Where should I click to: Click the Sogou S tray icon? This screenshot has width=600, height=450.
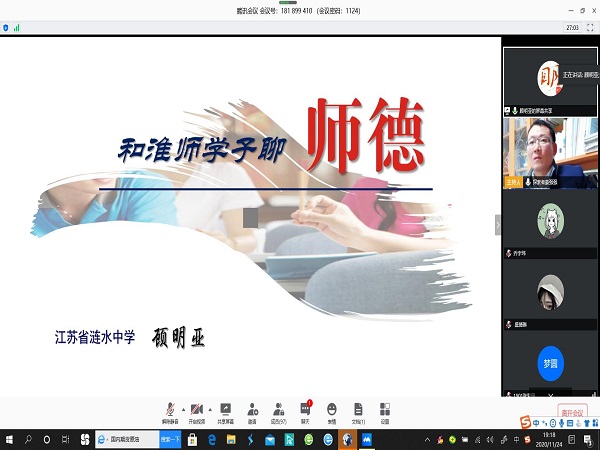528,439
